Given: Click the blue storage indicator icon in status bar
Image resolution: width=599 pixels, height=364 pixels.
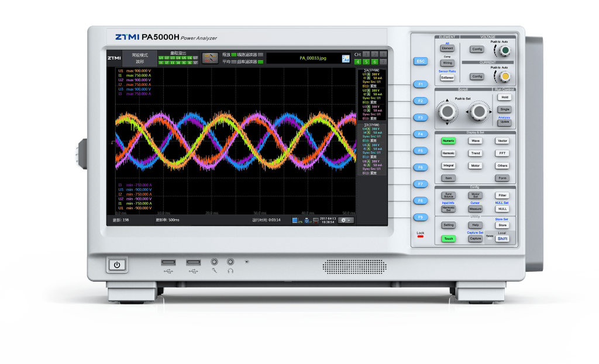Looking at the screenshot, I should 295,220.
